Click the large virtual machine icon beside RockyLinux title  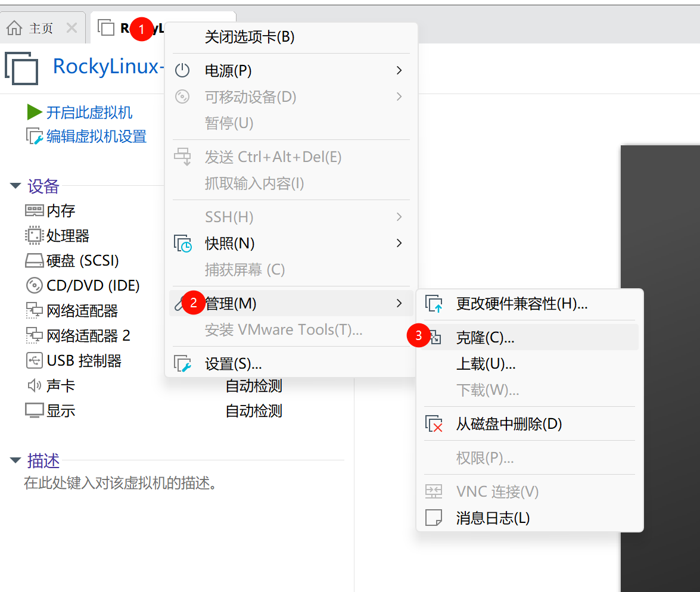click(x=21, y=68)
